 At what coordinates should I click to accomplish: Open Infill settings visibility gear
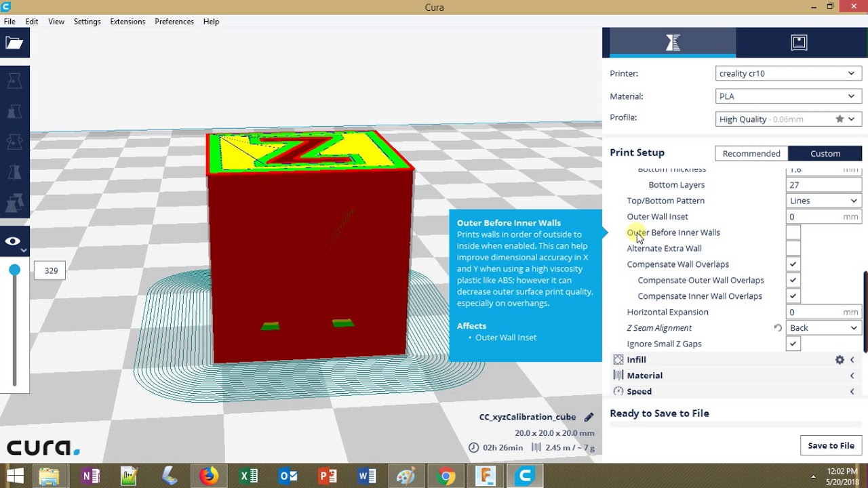840,360
